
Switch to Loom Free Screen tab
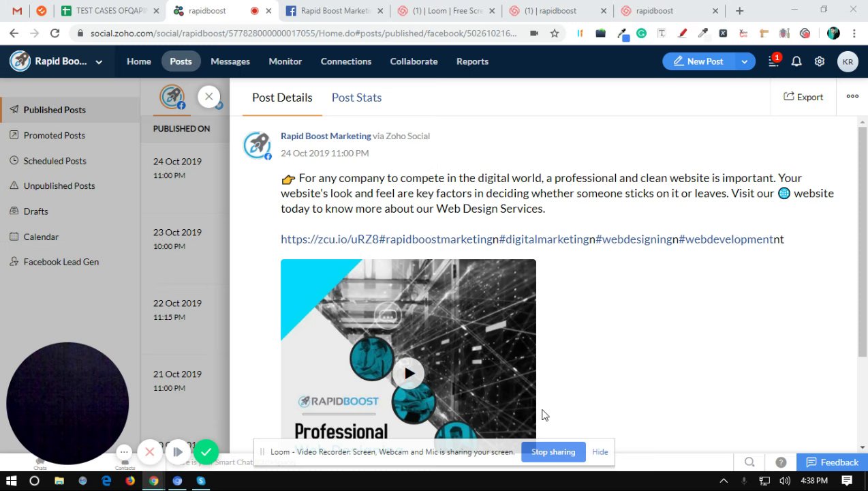pos(446,11)
